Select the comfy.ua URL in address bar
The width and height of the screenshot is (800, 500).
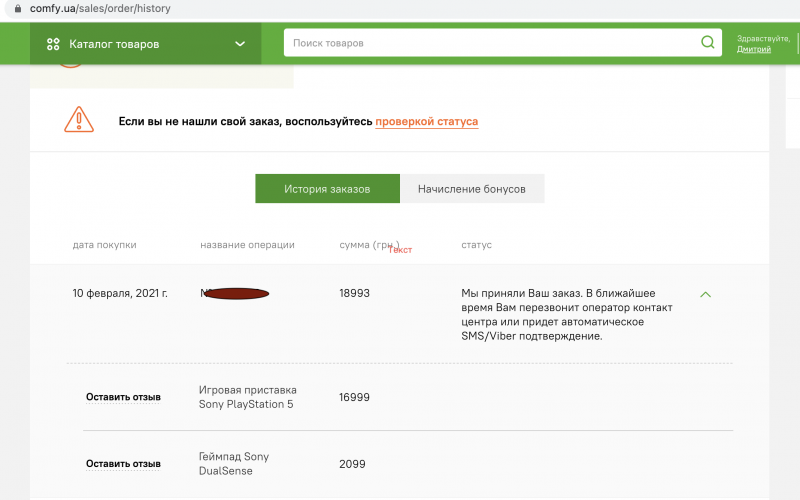point(100,8)
